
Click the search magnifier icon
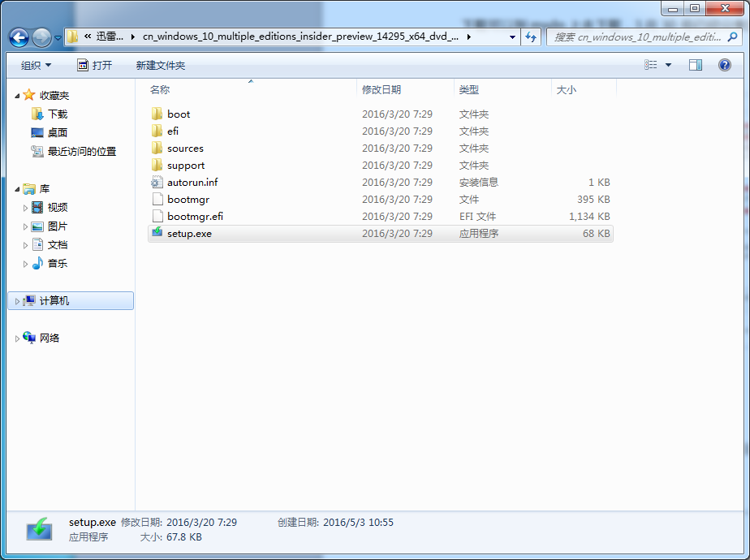click(732, 37)
